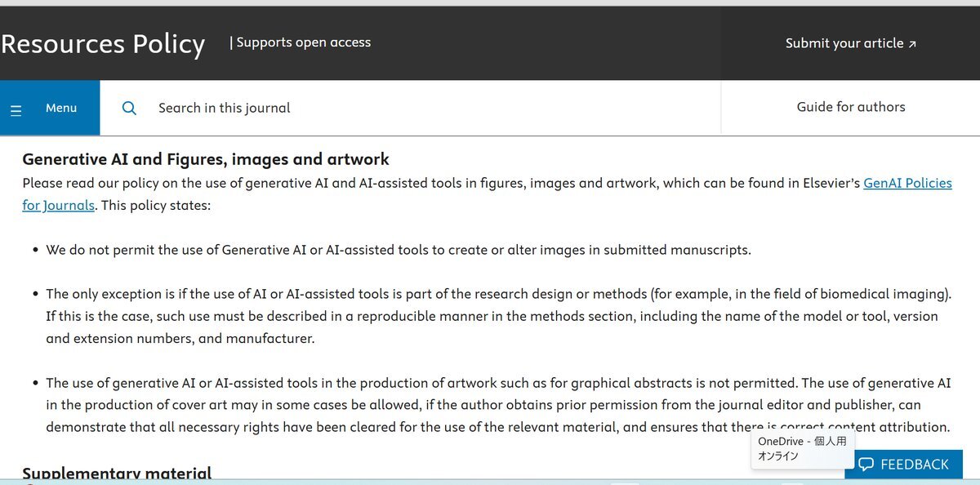Open the hamburger Menu icon
The image size is (980, 485).
(16, 109)
